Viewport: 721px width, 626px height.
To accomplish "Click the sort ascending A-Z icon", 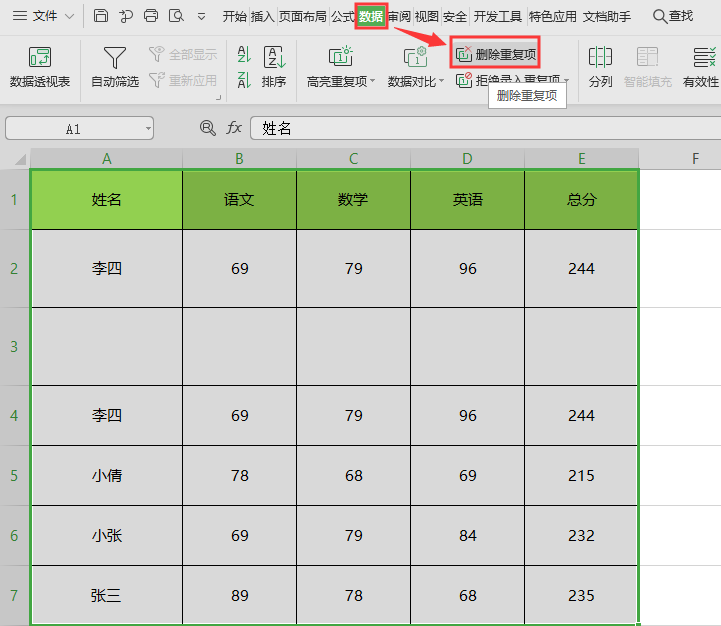I will point(244,52).
